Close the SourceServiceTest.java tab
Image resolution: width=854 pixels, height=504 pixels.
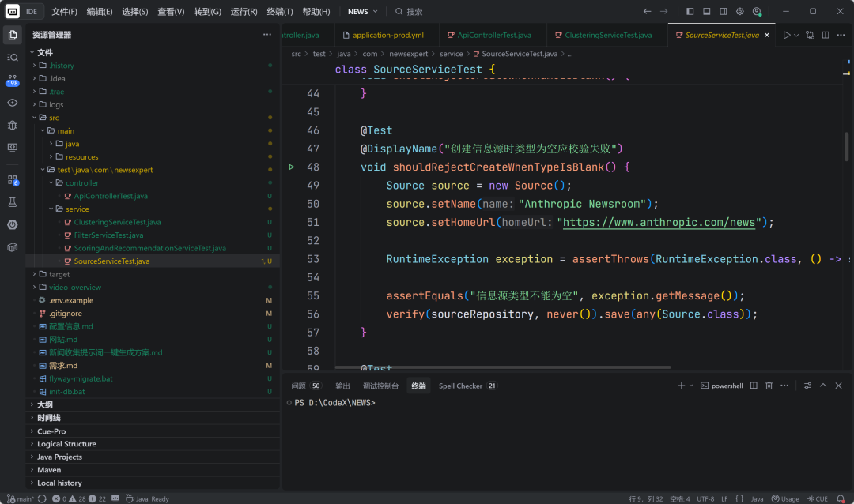767,35
